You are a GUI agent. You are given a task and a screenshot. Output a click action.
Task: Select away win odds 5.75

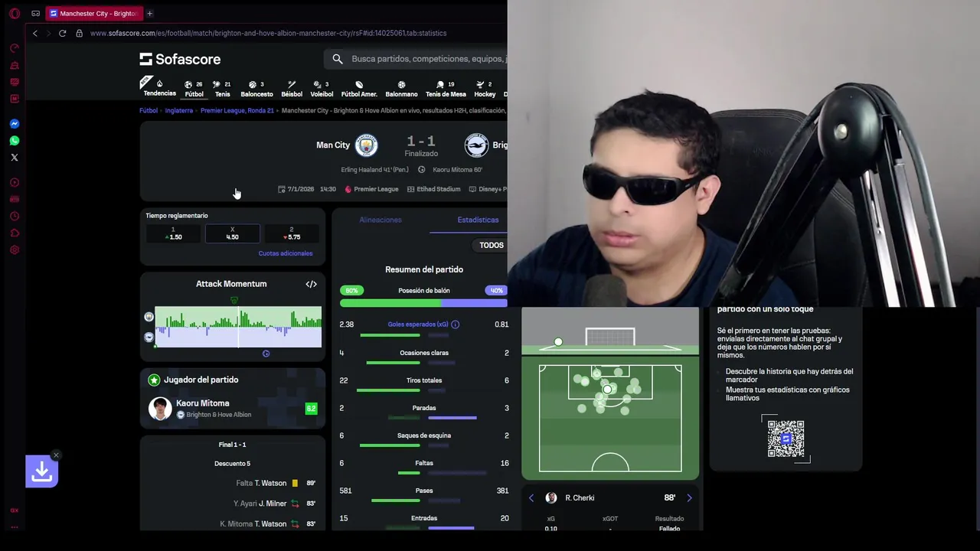(x=292, y=233)
